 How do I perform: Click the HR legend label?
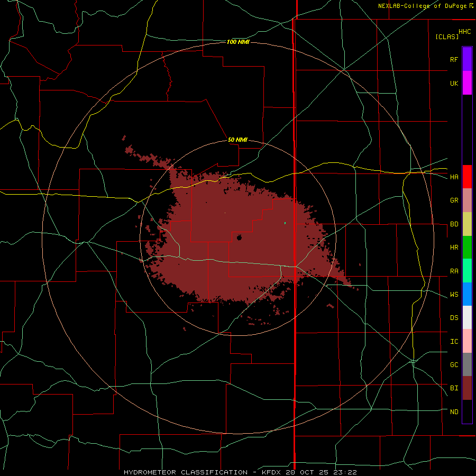[454, 248]
